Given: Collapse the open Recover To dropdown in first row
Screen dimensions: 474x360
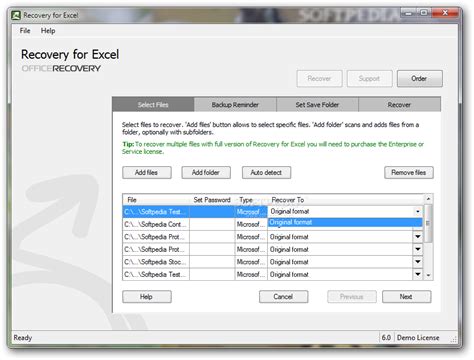Looking at the screenshot, I should 418,212.
